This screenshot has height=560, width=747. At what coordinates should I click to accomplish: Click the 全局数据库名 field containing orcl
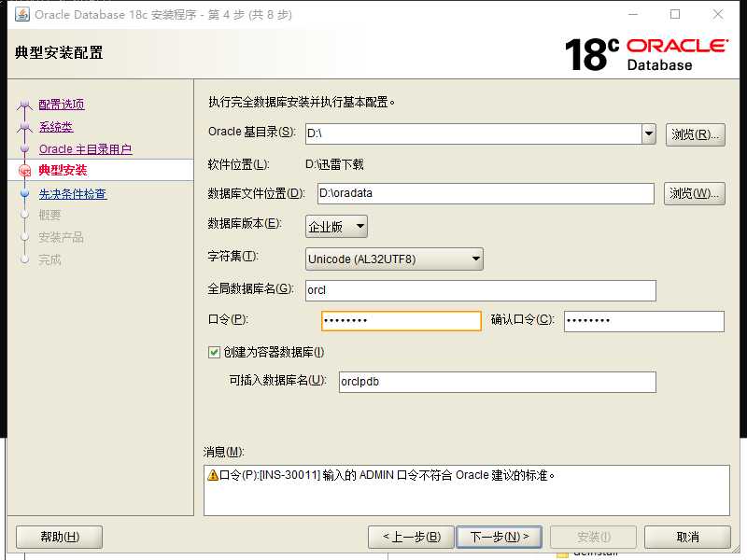481,290
